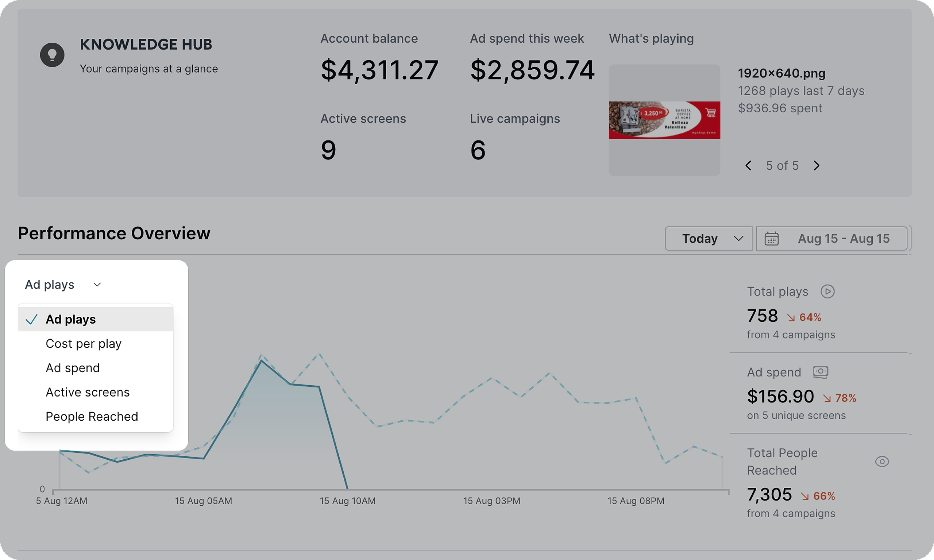This screenshot has width=934, height=560.
Task: Click the 15 Aug 10AM chart axis label
Action: 348,501
